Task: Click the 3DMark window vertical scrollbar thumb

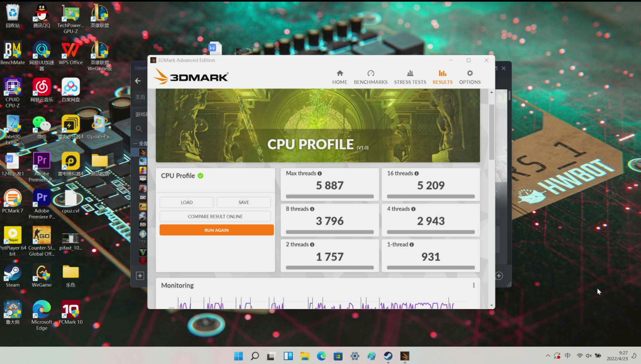Action: [492, 131]
